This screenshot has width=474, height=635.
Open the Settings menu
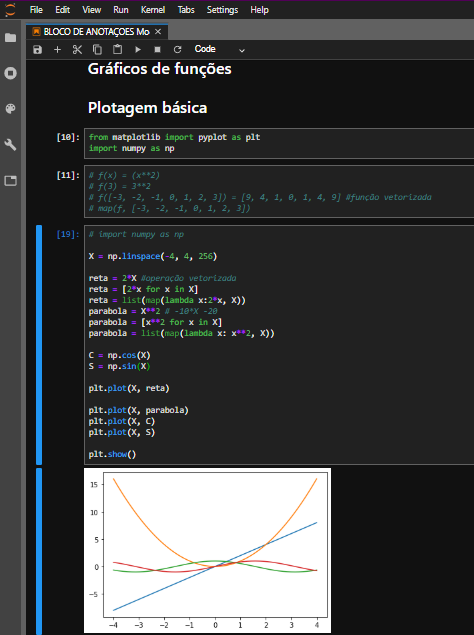coord(222,10)
